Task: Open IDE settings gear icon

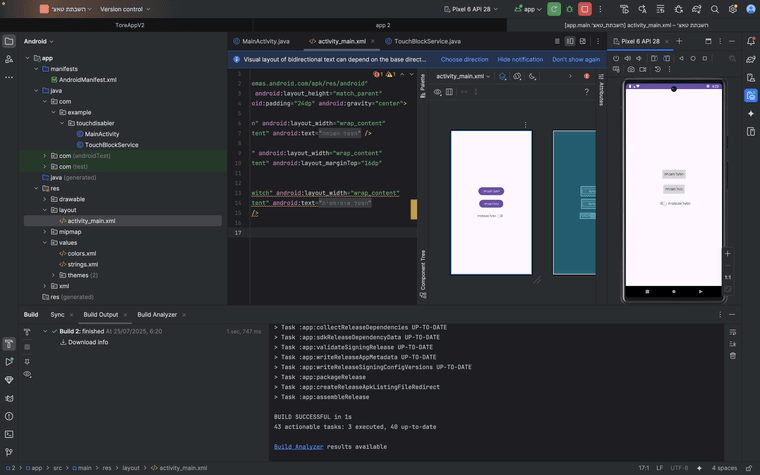Action: point(732,9)
